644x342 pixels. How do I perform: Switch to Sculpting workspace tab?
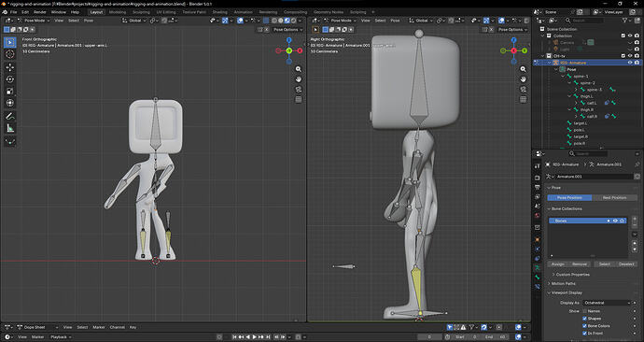pyautogui.click(x=141, y=12)
